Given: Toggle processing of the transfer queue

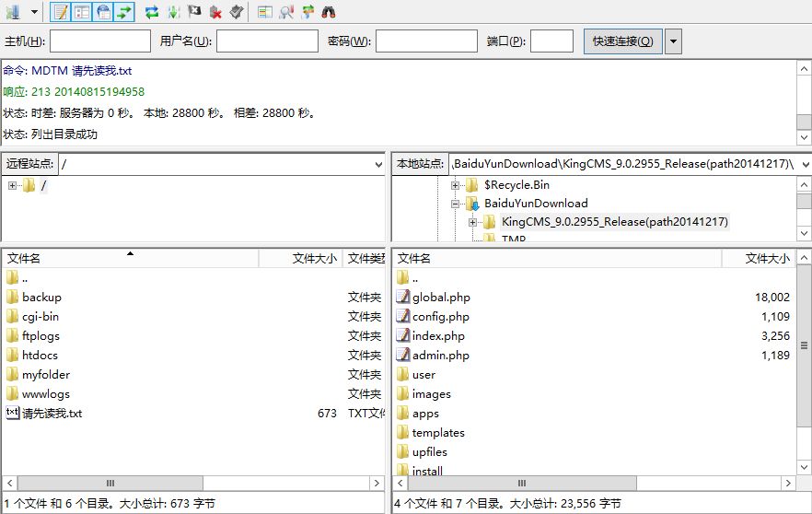Looking at the screenshot, I should 173,11.
